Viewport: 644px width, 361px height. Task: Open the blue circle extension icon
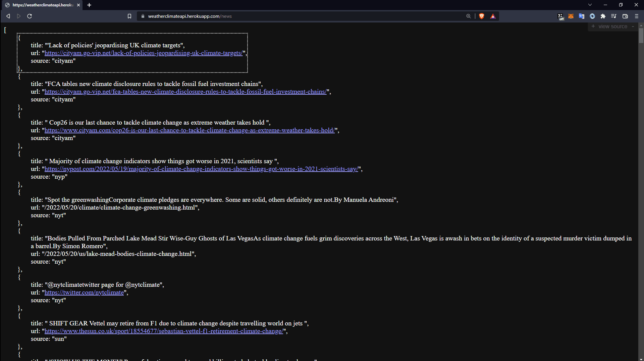[592, 16]
